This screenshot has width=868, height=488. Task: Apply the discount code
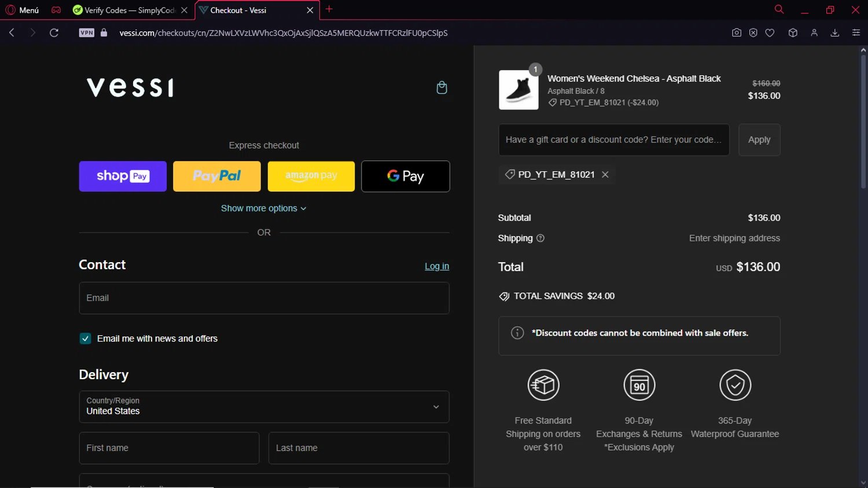coord(759,140)
